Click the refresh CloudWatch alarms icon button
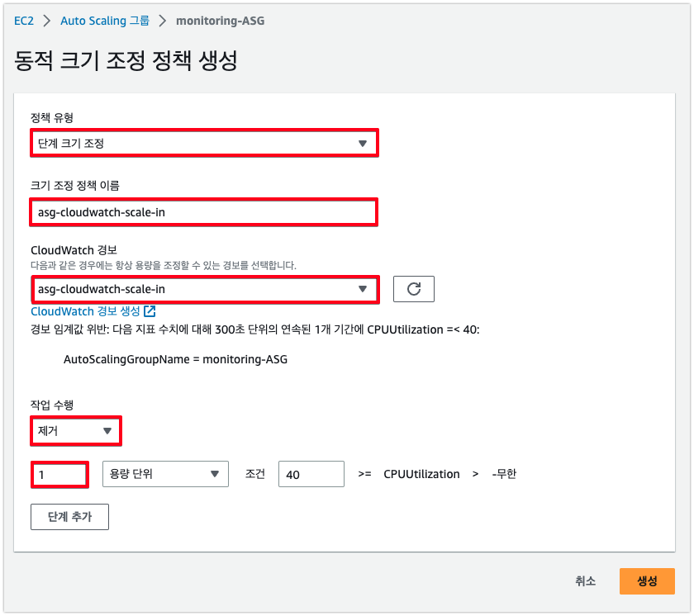Screen dimensions: 694x616 pyautogui.click(x=413, y=289)
